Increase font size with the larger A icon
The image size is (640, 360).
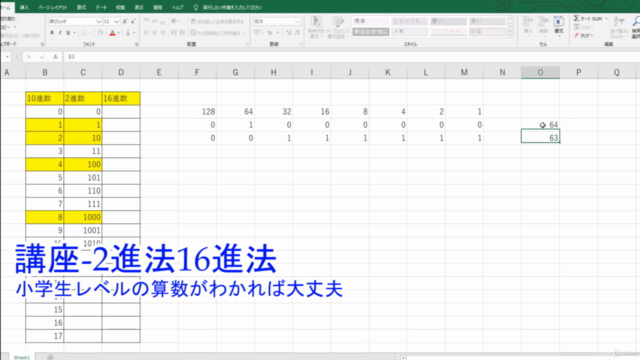(x=125, y=21)
